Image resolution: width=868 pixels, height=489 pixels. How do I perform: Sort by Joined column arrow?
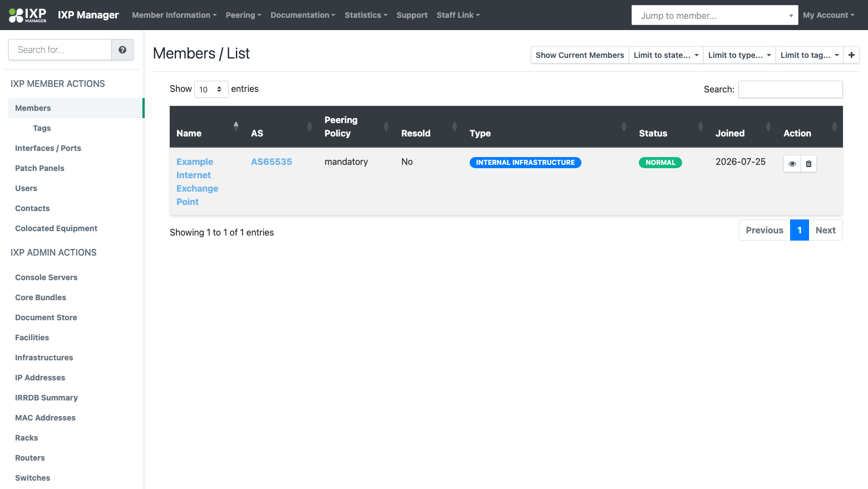[768, 126]
